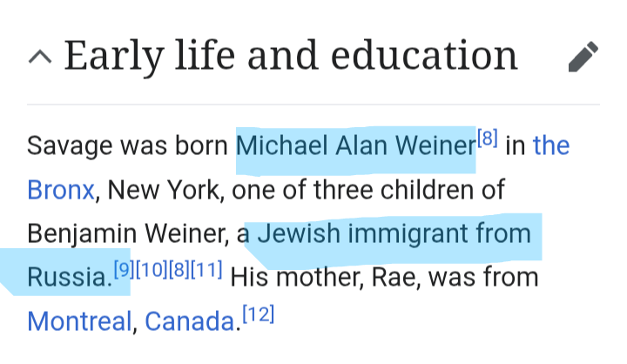Click the highlighted word Russia
Screen dimensions: 627x364
[x=67, y=277]
